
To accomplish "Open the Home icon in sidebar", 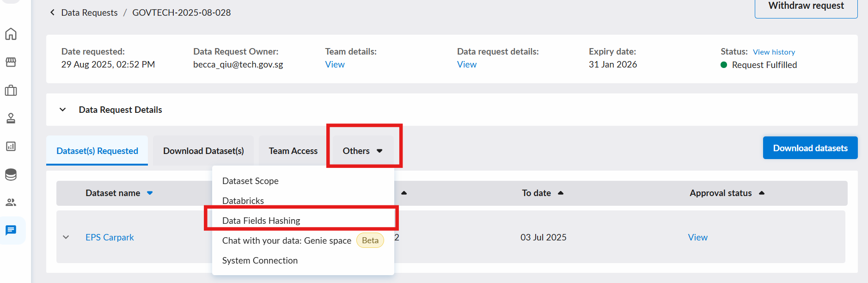I will tap(11, 34).
